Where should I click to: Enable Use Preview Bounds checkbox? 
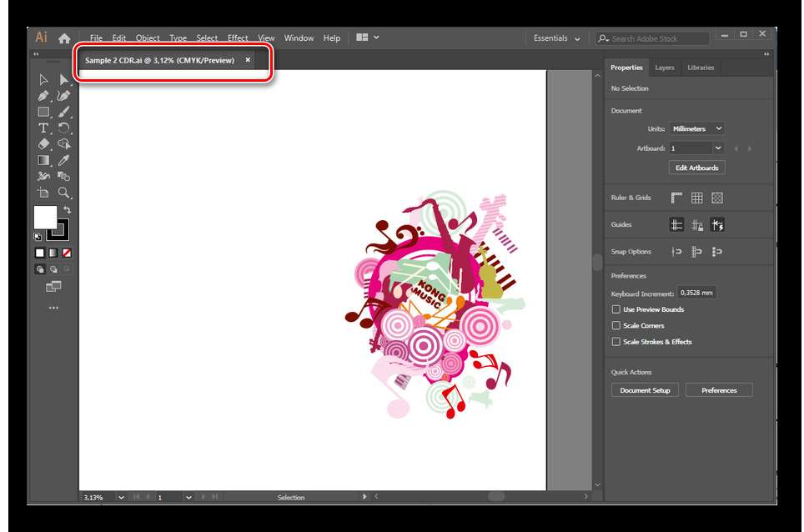[616, 309]
